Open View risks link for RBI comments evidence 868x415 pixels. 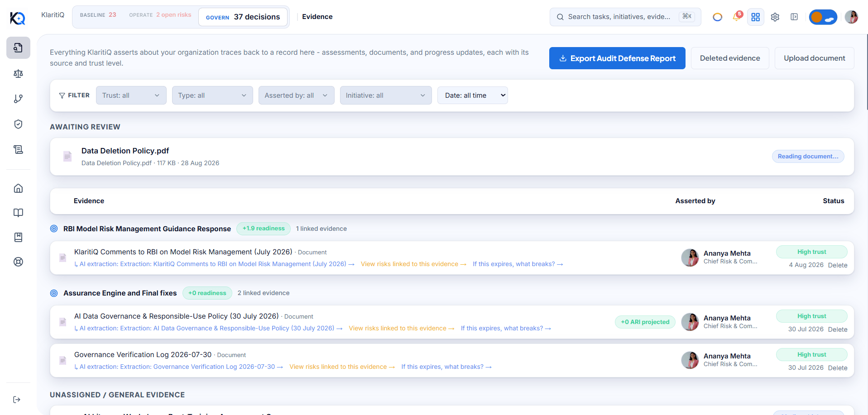[x=413, y=264]
